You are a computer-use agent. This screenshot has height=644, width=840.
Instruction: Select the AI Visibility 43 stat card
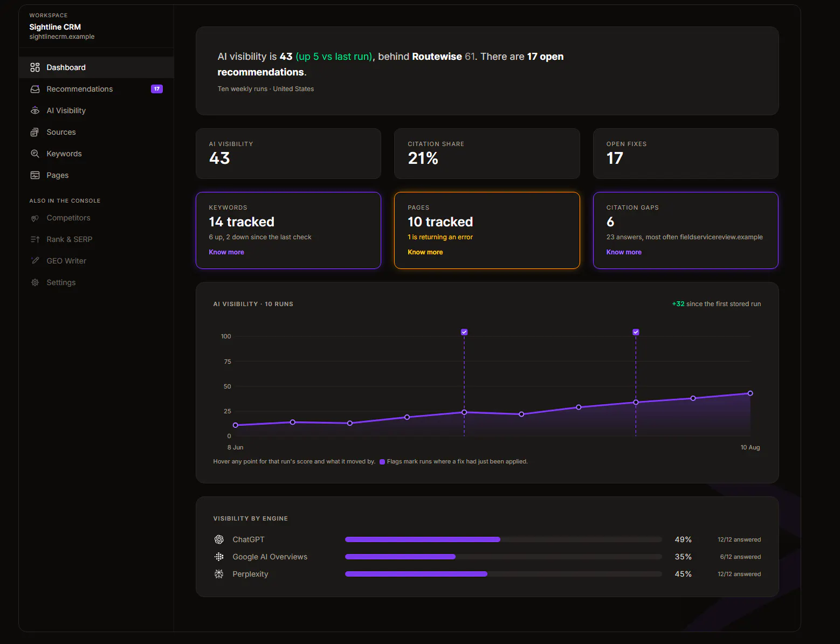click(x=288, y=154)
